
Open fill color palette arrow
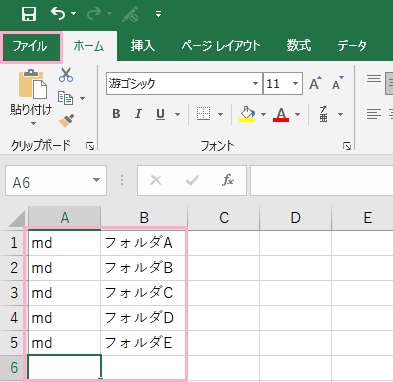point(263,114)
